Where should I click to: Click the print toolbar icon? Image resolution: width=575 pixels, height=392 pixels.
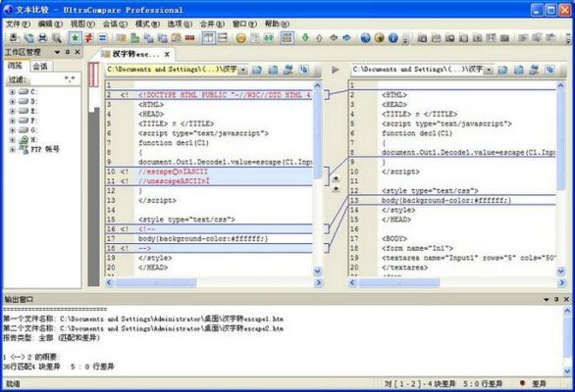42,38
